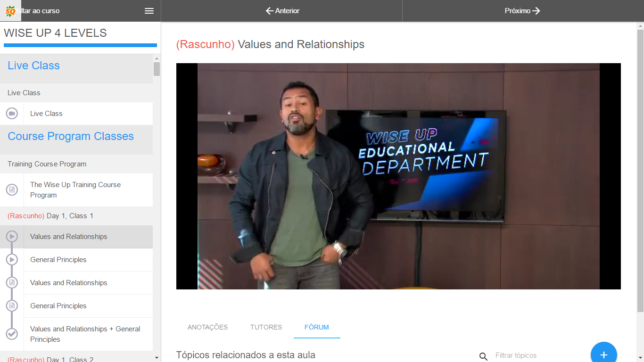Viewport: 644px width, 362px height.
Task: Click play icon beside highlighted Values and Relationships
Action: coord(12,237)
